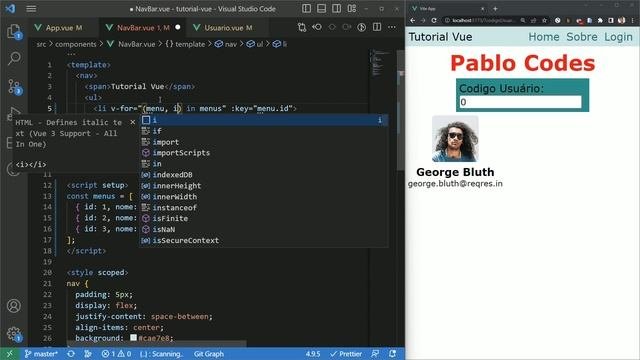Screen dimensions: 640x360
Task: Click the toggle file blame icon
Action: click(362, 27)
